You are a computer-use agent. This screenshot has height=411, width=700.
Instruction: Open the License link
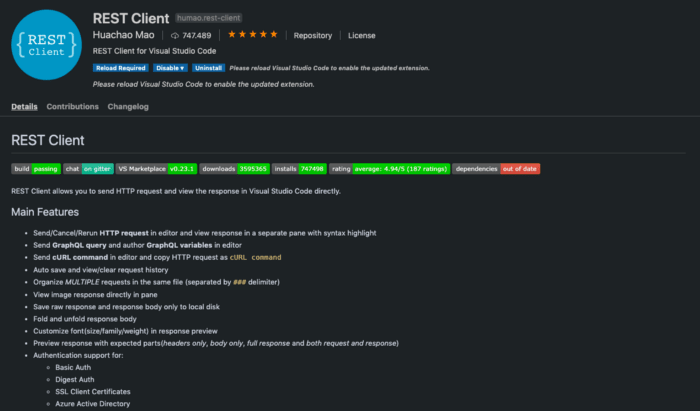(362, 36)
